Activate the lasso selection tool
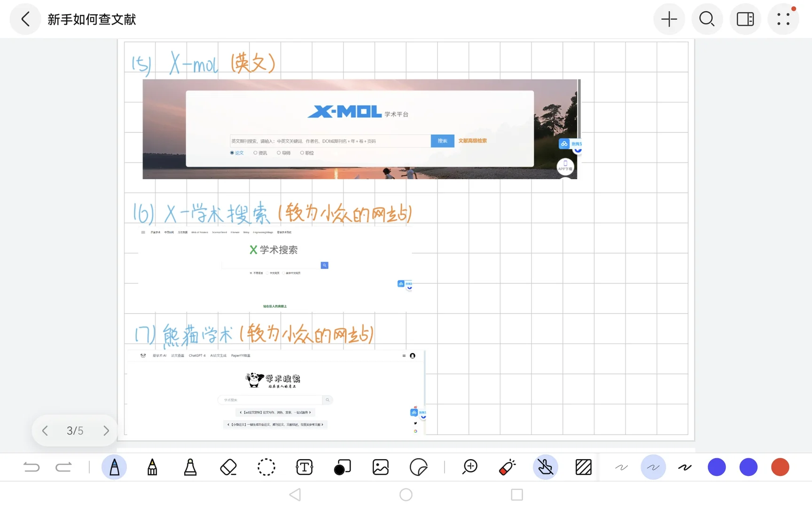This screenshot has width=812, height=508. 266,467
